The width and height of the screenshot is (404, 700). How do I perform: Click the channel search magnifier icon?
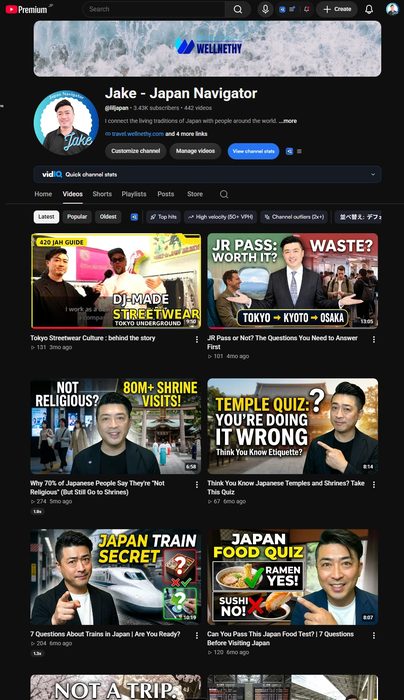pyautogui.click(x=224, y=194)
